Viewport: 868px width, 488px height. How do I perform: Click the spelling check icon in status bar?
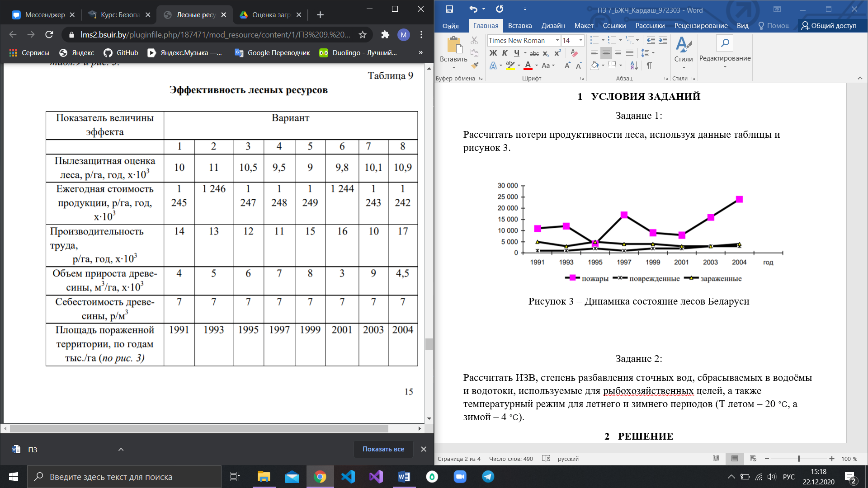(546, 459)
